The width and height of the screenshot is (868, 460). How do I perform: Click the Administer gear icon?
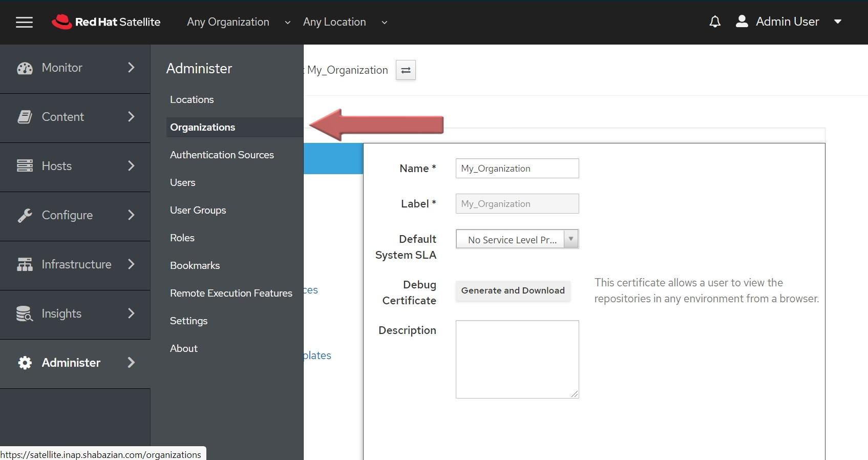click(x=25, y=363)
